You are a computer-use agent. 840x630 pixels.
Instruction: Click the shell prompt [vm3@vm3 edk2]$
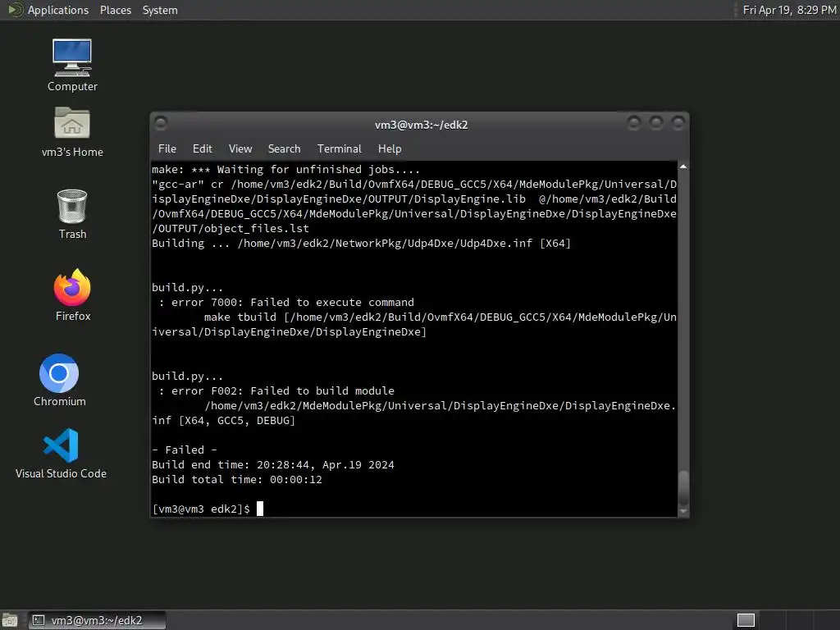tap(201, 509)
